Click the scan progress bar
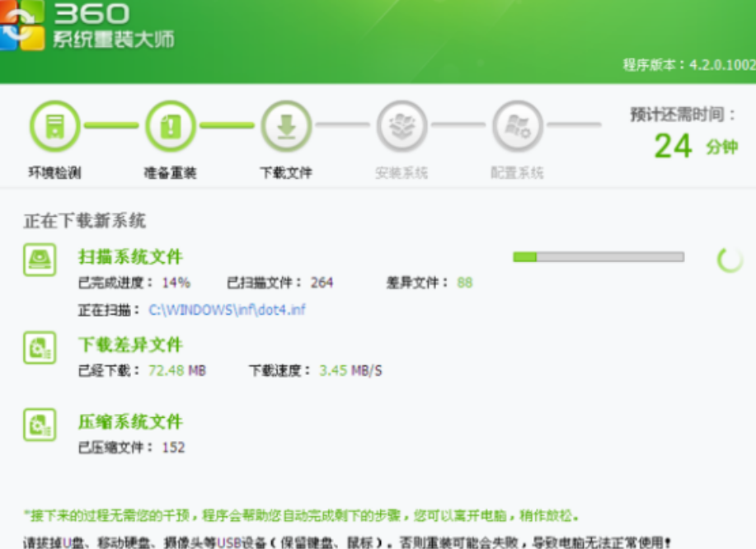 tap(598, 257)
